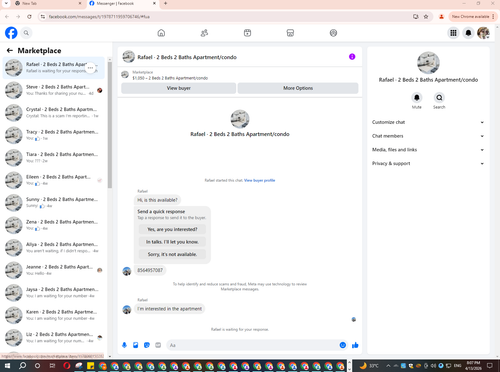
Task: Reload the page in Chrome
Action: click(x=29, y=16)
